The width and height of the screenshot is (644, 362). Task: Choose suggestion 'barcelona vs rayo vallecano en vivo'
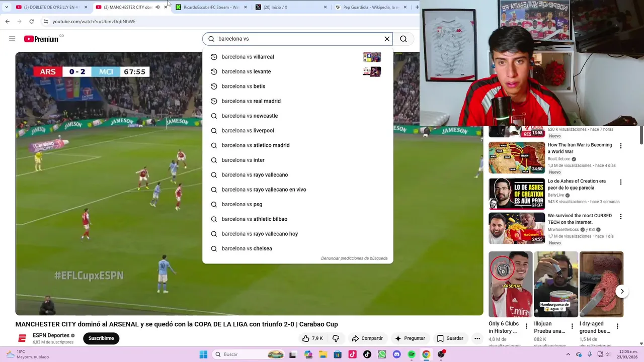click(x=297, y=190)
